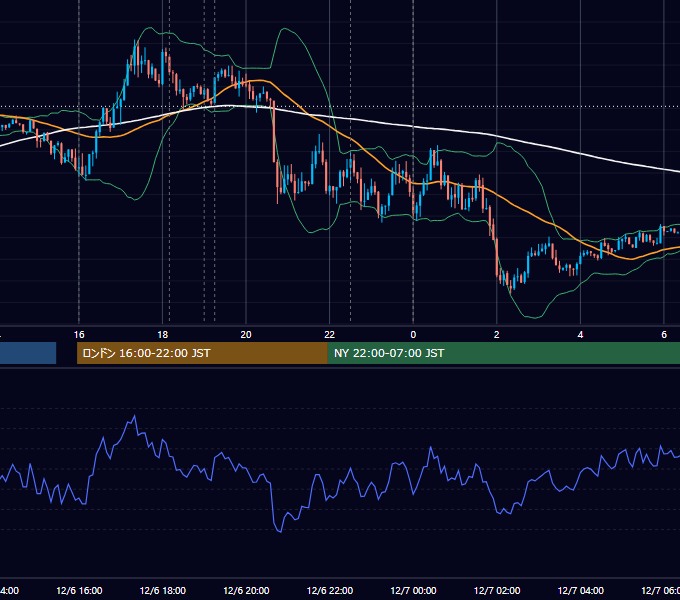Click the 18 hour label on price chart
The height and width of the screenshot is (600, 680).
point(163,334)
